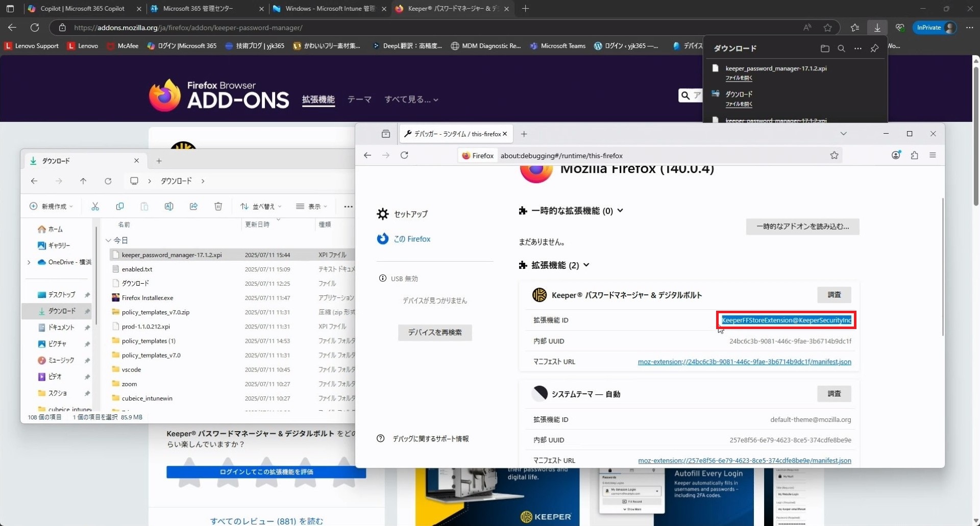The height and width of the screenshot is (526, 980).
Task: Collapse the 拡張機能 (2) section
Action: (x=586, y=265)
